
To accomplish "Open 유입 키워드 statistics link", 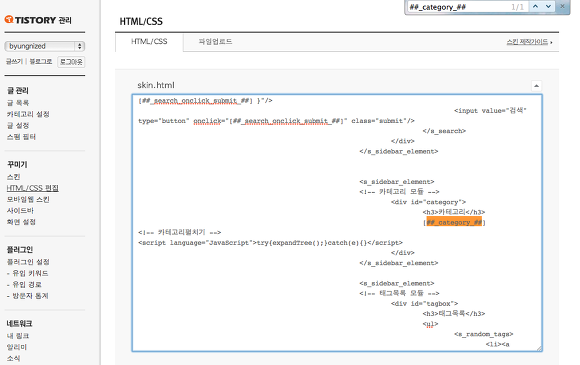I will tap(30, 274).
